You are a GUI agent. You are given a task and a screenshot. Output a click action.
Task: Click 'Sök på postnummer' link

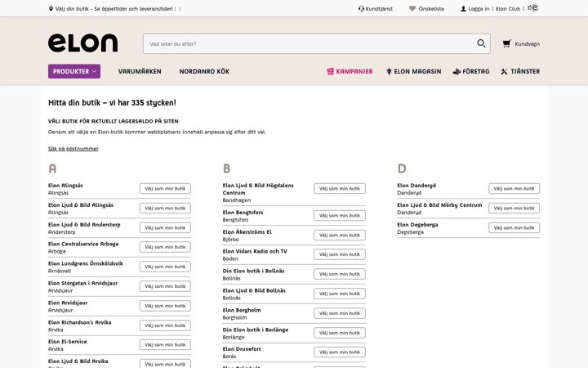tap(73, 149)
